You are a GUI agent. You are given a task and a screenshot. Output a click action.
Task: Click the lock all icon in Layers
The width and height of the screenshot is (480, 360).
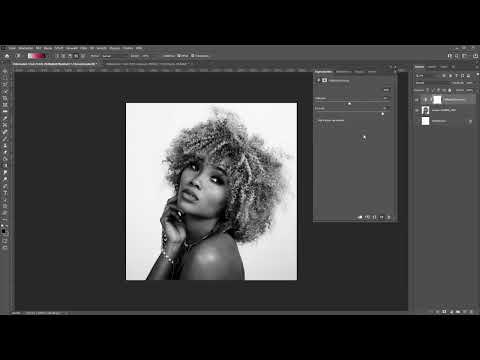[x=449, y=90]
